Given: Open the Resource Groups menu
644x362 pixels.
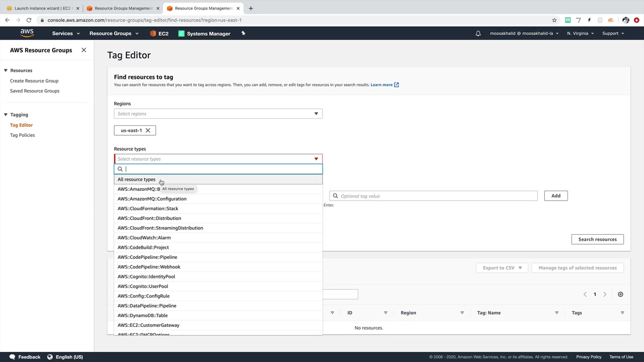Looking at the screenshot, I should [114, 34].
